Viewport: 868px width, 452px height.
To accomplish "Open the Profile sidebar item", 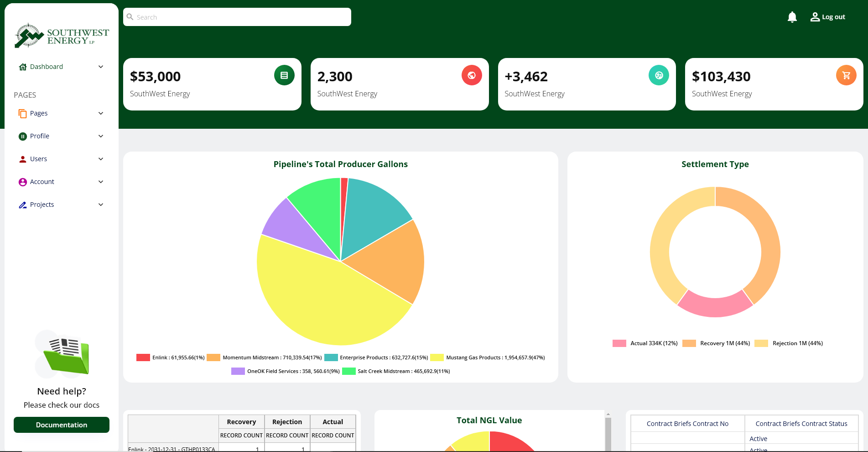I will (x=62, y=136).
